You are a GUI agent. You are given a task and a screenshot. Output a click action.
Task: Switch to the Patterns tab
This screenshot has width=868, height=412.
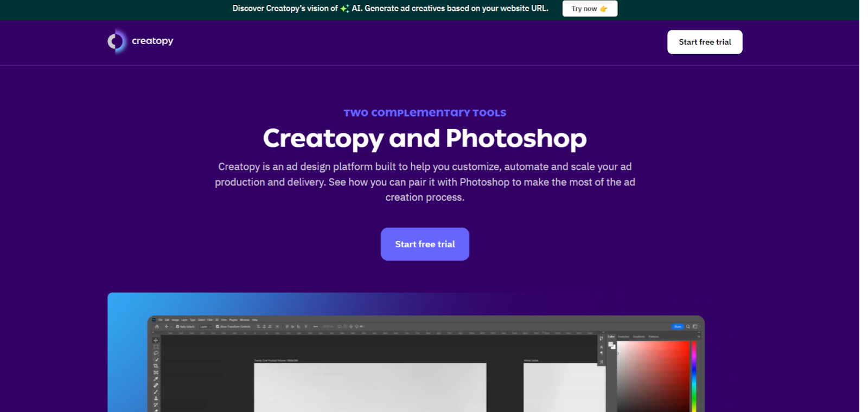[x=654, y=337]
